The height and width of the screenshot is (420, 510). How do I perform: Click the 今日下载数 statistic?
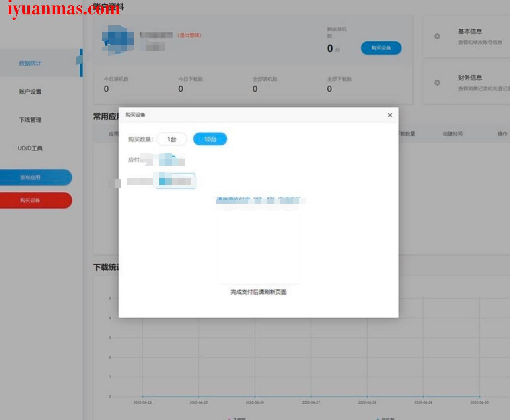[x=191, y=84]
